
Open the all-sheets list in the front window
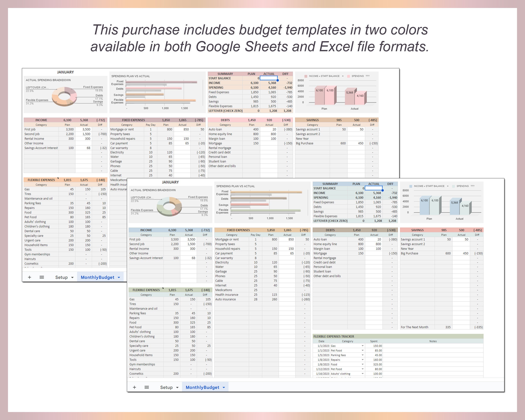[147, 387]
